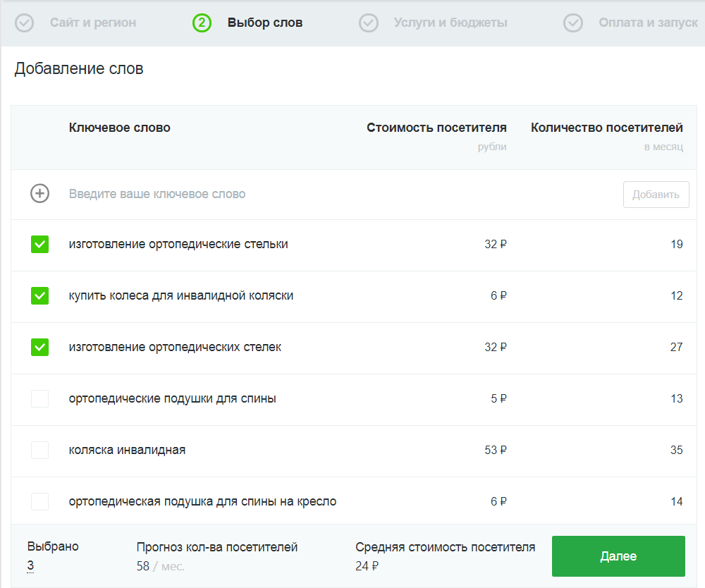This screenshot has width=705, height=588.
Task: Uncheck 'изготовление ортопедических стелек' keyword
Action: pyautogui.click(x=39, y=348)
